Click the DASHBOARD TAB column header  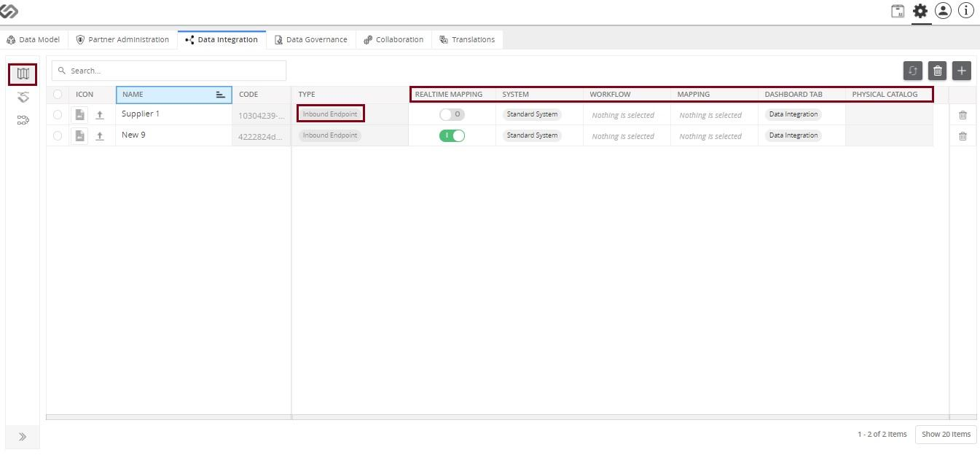coord(801,95)
